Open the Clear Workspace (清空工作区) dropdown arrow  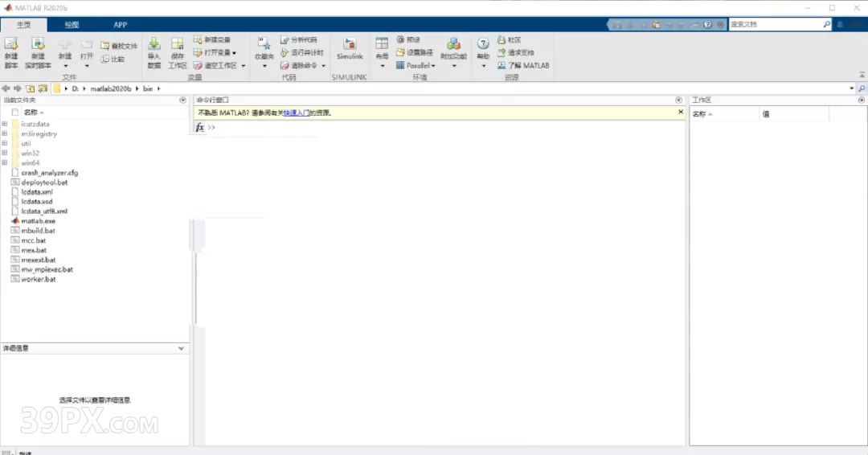point(243,65)
